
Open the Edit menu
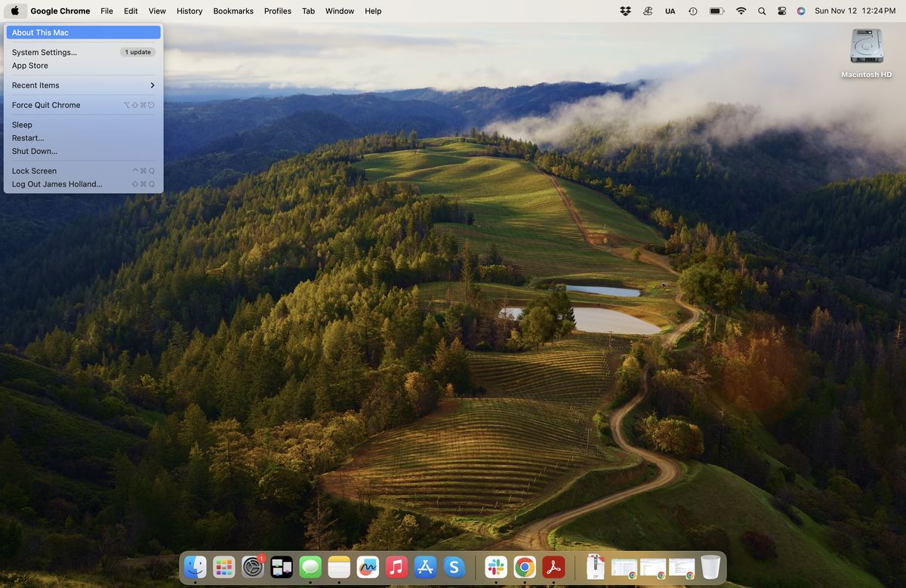click(131, 11)
